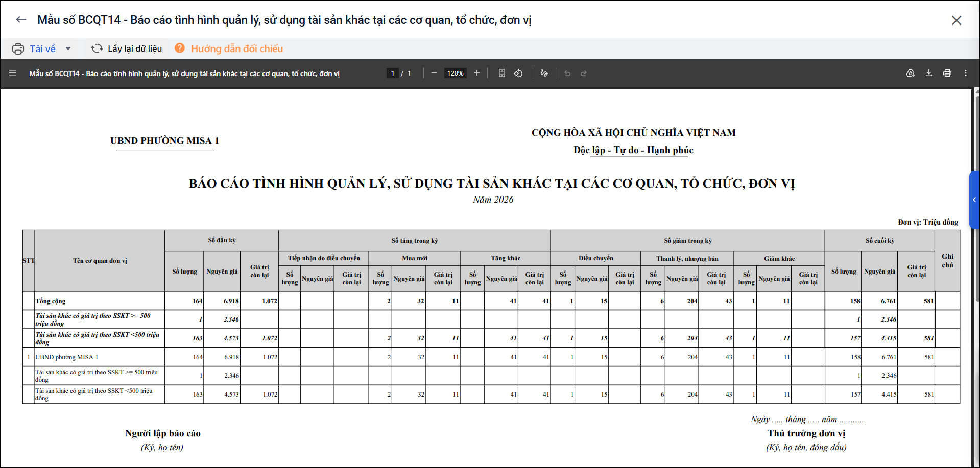Click the Tiếp nhận do điều chuyển header
This screenshot has width=980, height=468.
[324, 258]
